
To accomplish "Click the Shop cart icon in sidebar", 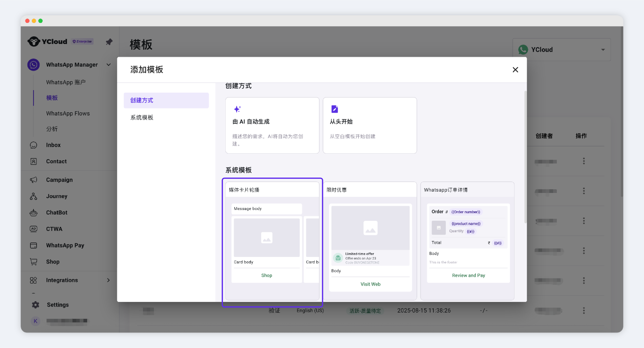I will [33, 262].
